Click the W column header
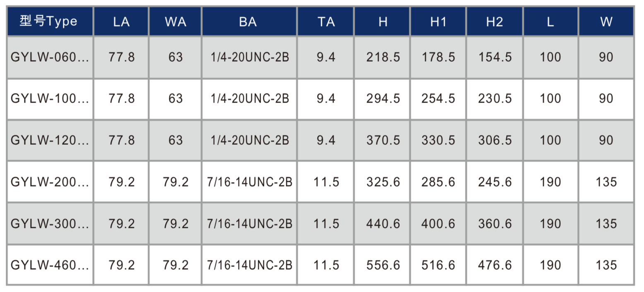The width and height of the screenshot is (644, 292). pos(606,22)
